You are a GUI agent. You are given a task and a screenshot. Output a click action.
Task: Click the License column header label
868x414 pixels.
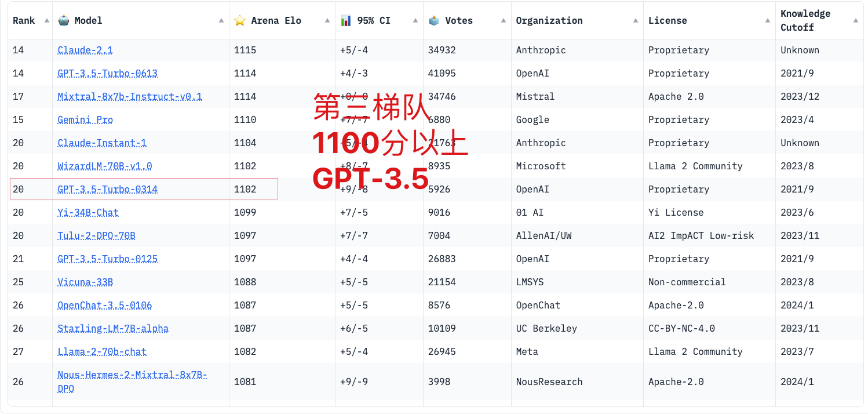point(668,20)
